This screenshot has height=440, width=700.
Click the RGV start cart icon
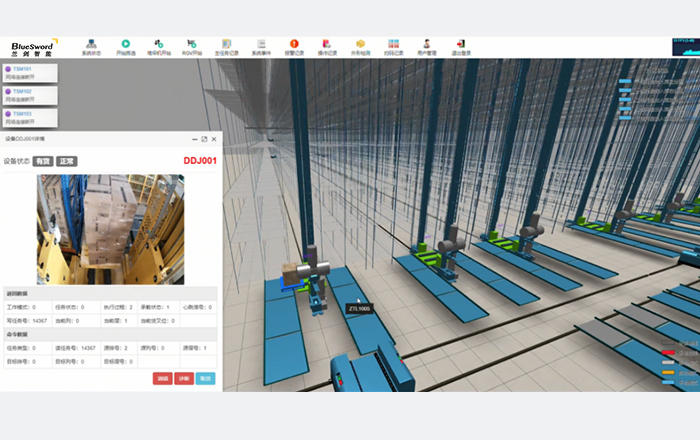click(192, 46)
